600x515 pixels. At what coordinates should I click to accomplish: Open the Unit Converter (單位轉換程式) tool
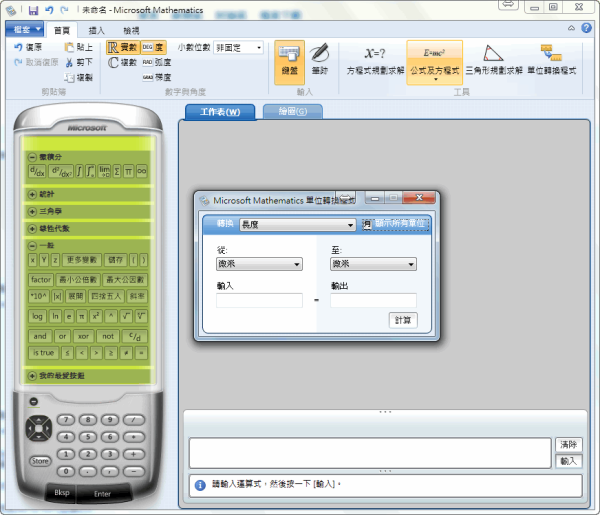click(551, 61)
